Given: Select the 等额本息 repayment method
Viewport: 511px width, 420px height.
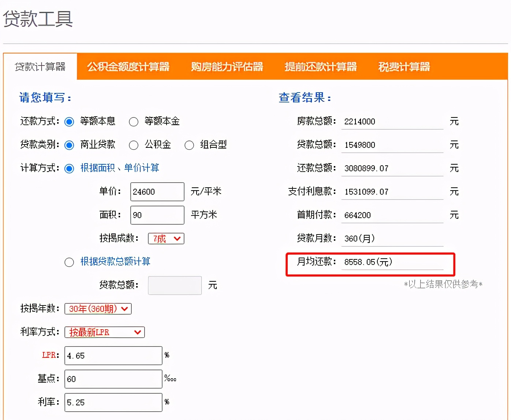Looking at the screenshot, I should point(69,121).
